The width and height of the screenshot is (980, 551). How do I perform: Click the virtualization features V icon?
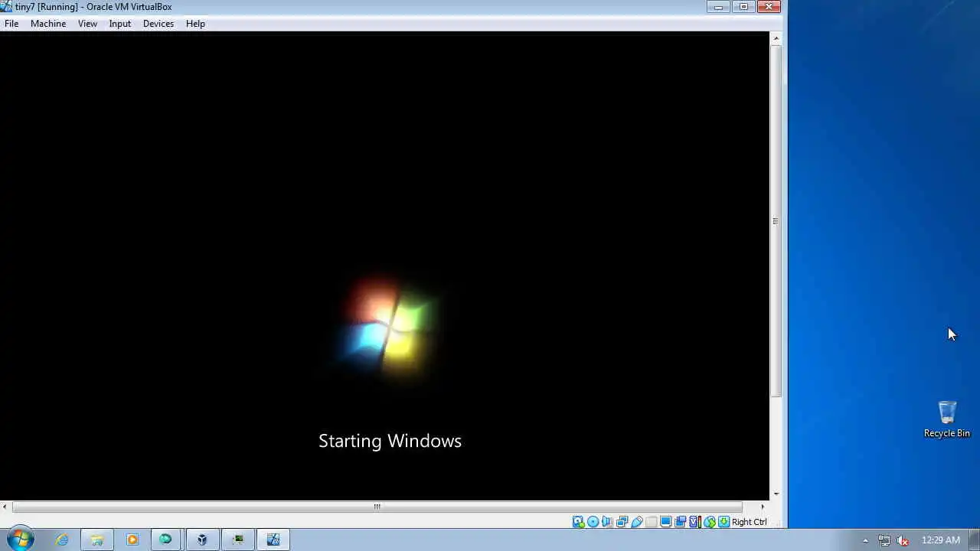[695, 522]
